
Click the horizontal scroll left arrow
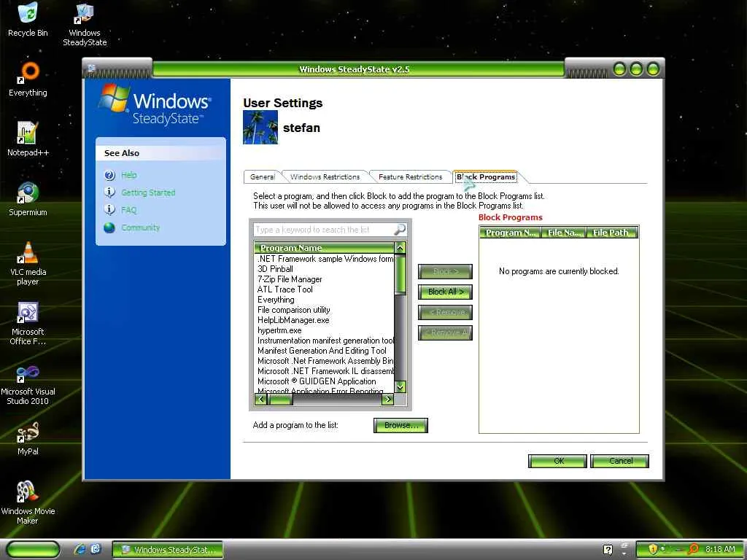point(260,400)
